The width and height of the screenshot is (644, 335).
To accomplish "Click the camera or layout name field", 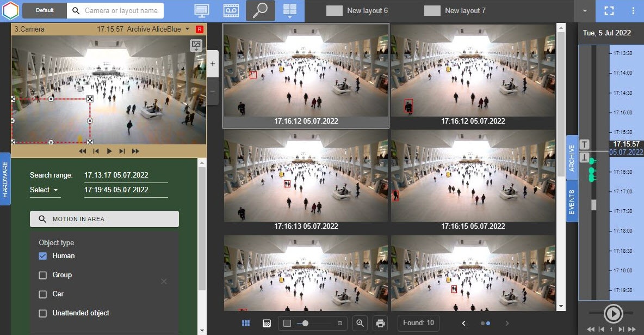I will [x=121, y=10].
